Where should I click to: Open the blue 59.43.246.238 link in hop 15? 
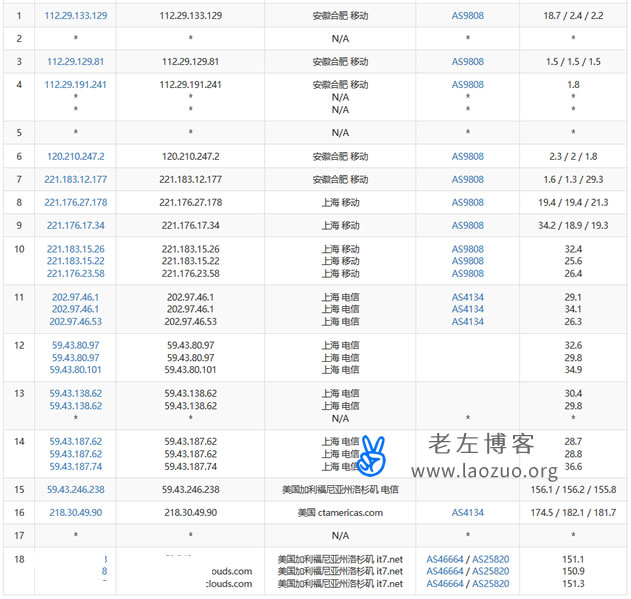point(76,489)
